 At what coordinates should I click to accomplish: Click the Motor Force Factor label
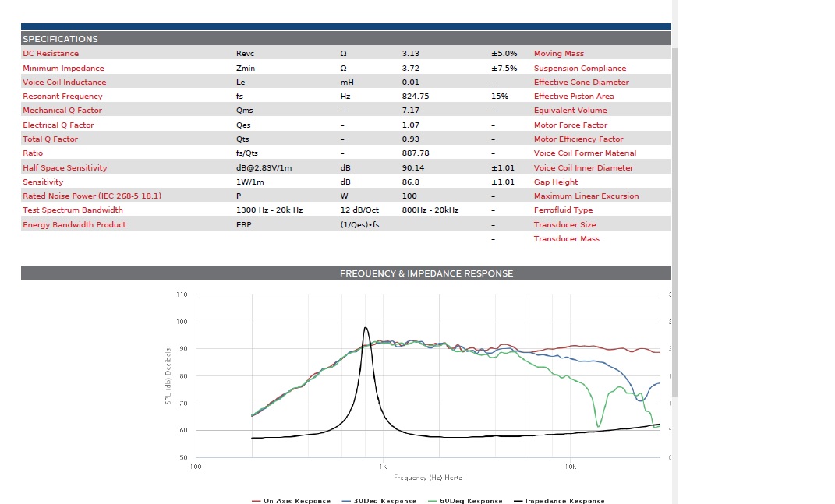pos(571,125)
